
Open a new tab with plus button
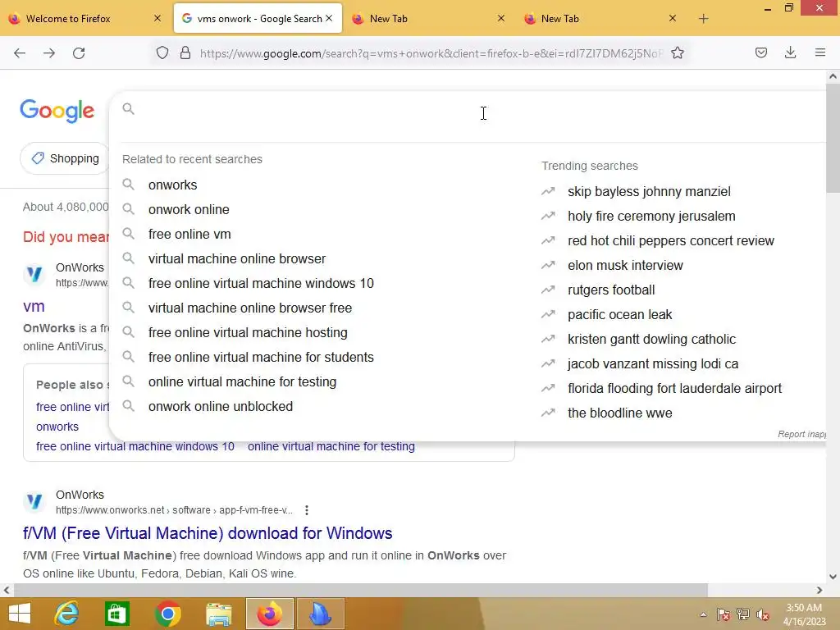703,19
